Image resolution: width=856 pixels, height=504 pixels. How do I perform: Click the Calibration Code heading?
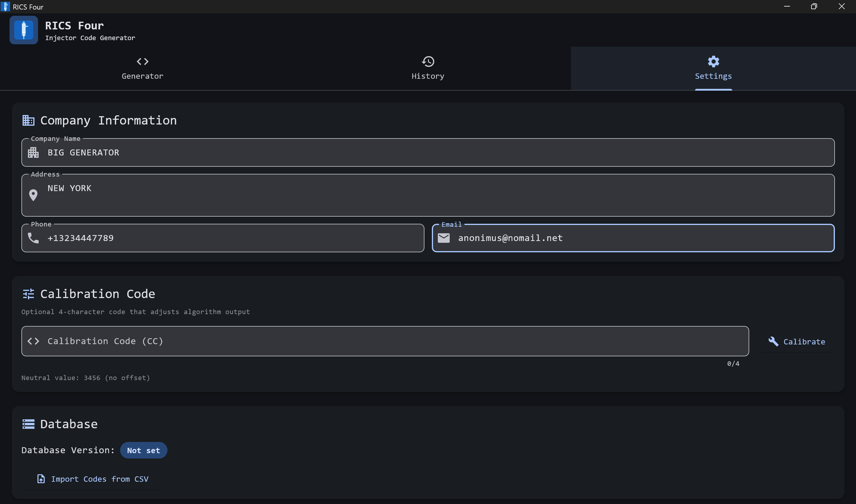click(97, 294)
